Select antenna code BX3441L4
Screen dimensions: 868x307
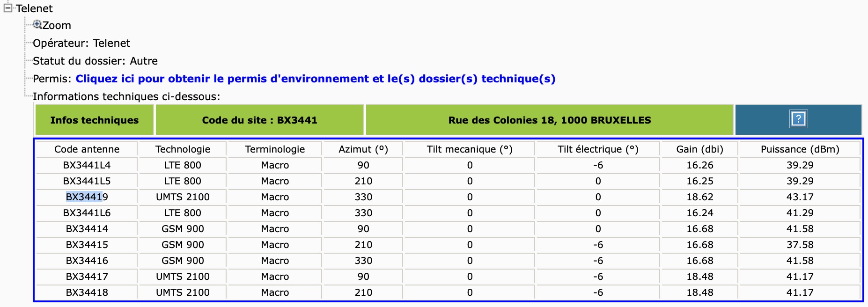tap(87, 165)
